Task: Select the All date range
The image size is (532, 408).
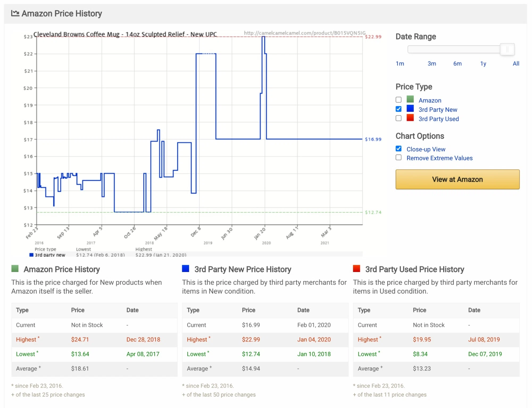Action: 516,64
